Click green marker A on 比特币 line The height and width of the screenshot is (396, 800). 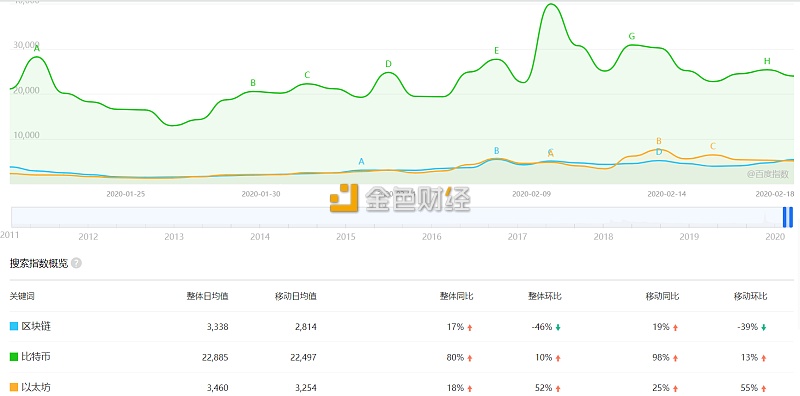coord(36,48)
